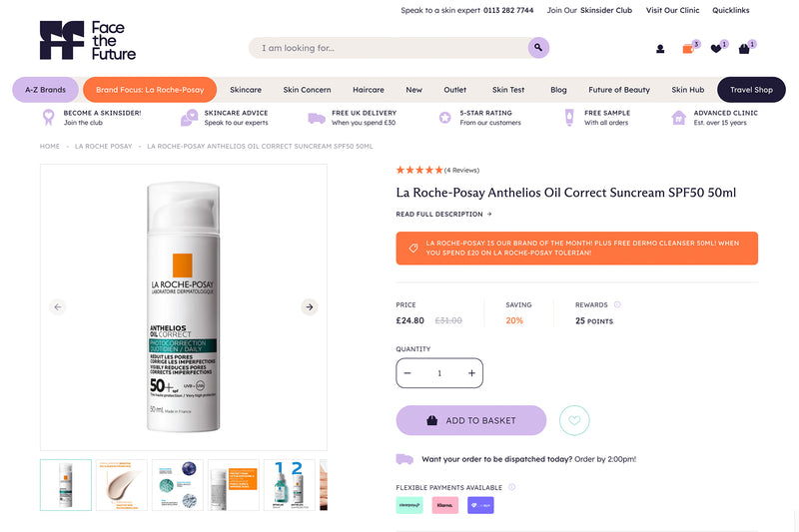Image resolution: width=799 pixels, height=532 pixels.
Task: Open the shopping basket icon
Action: click(744, 48)
